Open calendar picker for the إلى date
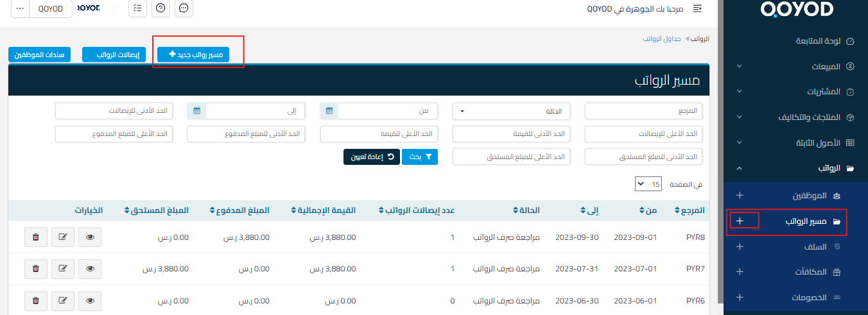This screenshot has width=868, height=315. pos(197,111)
